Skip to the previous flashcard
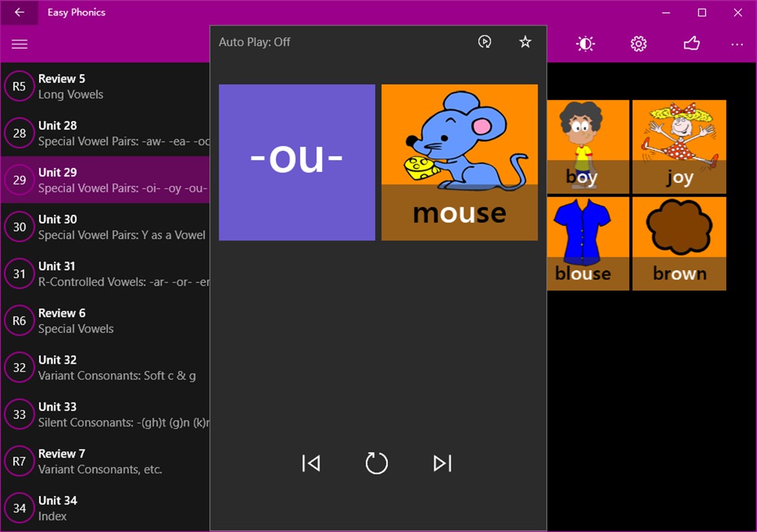 (x=311, y=464)
